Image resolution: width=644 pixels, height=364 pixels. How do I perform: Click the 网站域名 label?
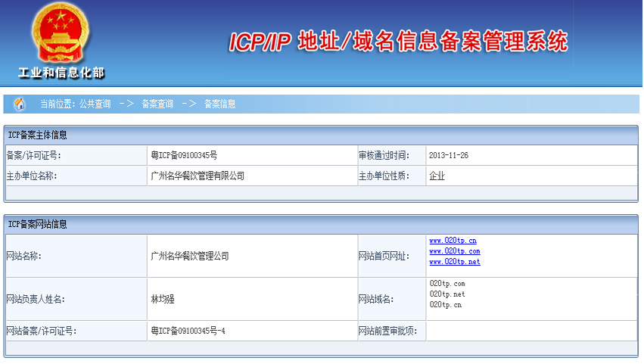(x=376, y=299)
